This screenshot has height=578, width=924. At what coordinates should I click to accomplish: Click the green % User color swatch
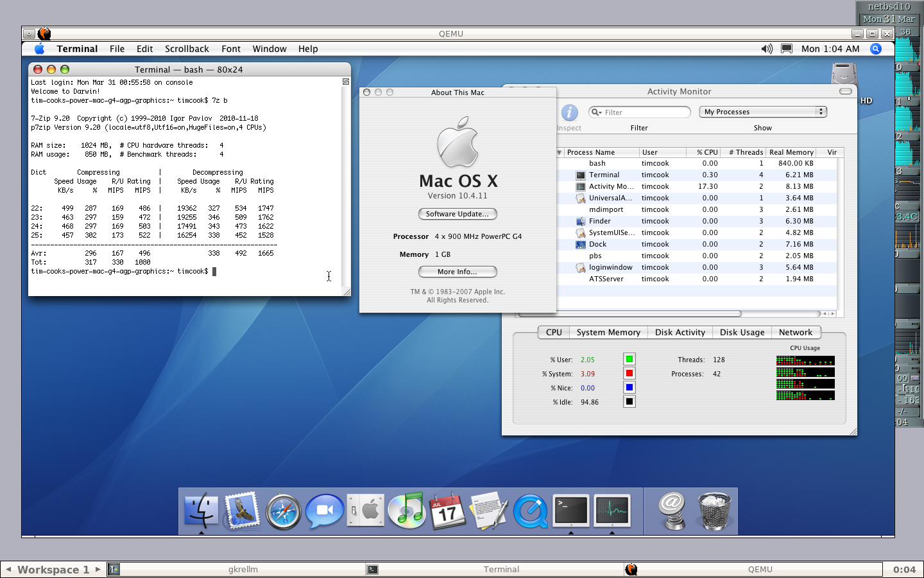629,360
